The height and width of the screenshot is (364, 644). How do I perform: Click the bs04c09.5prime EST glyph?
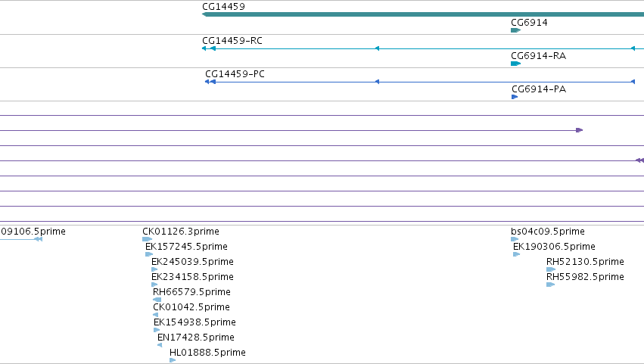515,239
